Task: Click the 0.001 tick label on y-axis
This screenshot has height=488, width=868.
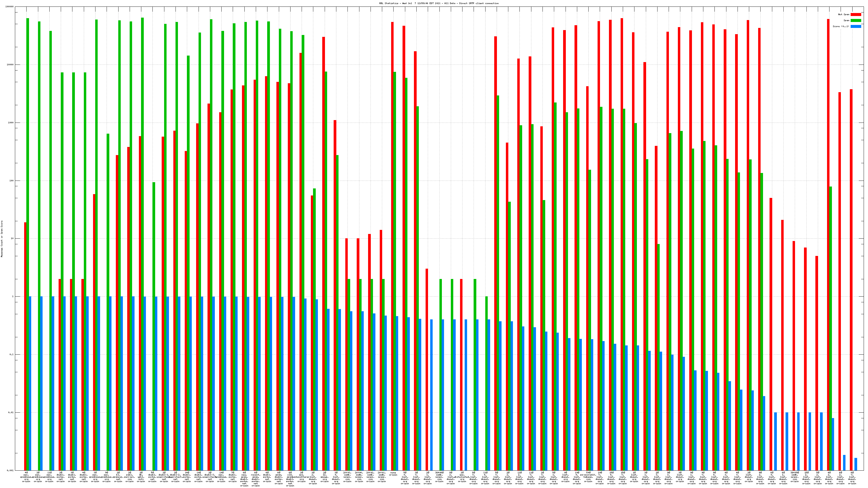Action: 11,470
